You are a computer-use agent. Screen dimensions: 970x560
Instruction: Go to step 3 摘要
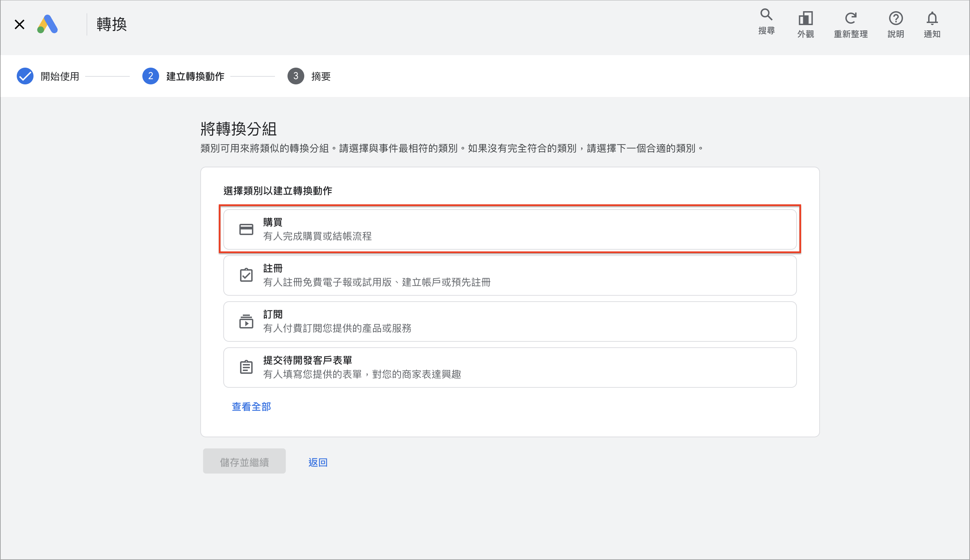pos(309,76)
